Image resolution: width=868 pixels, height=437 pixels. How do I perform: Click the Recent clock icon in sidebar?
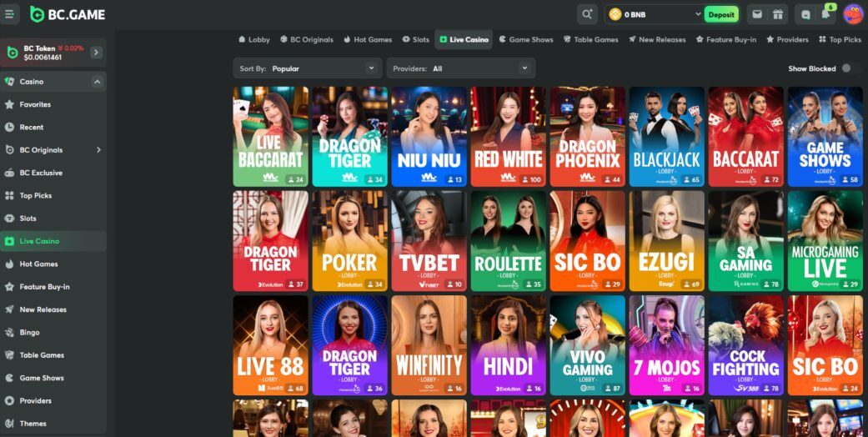(x=9, y=127)
